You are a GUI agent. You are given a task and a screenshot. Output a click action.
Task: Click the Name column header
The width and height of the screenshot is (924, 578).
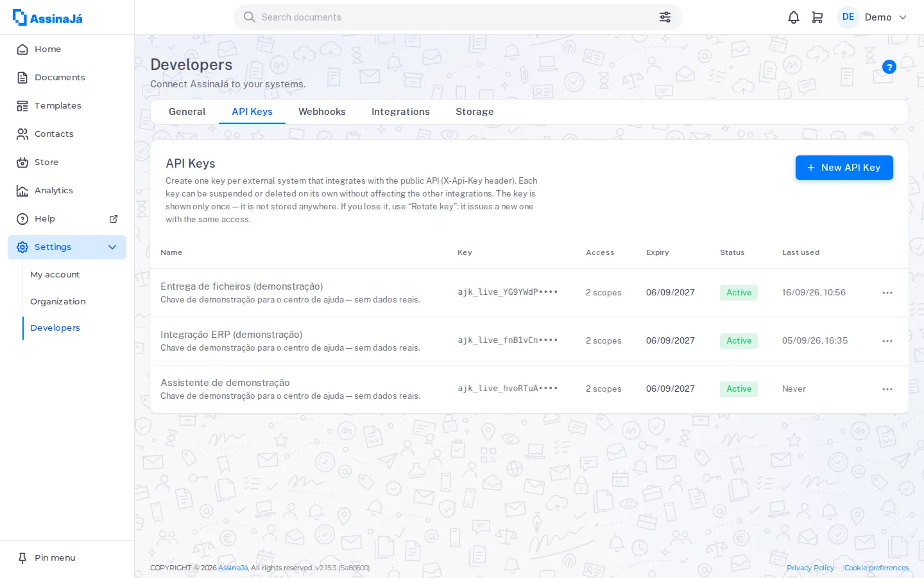click(171, 252)
